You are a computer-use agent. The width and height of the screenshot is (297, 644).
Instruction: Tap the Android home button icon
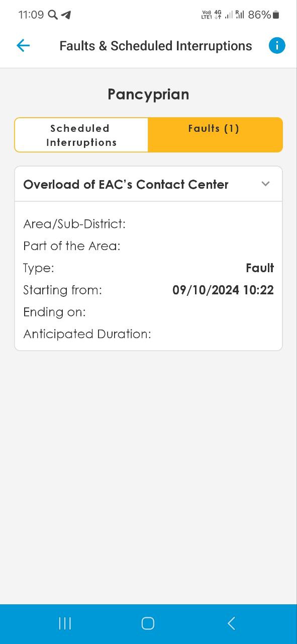148,624
